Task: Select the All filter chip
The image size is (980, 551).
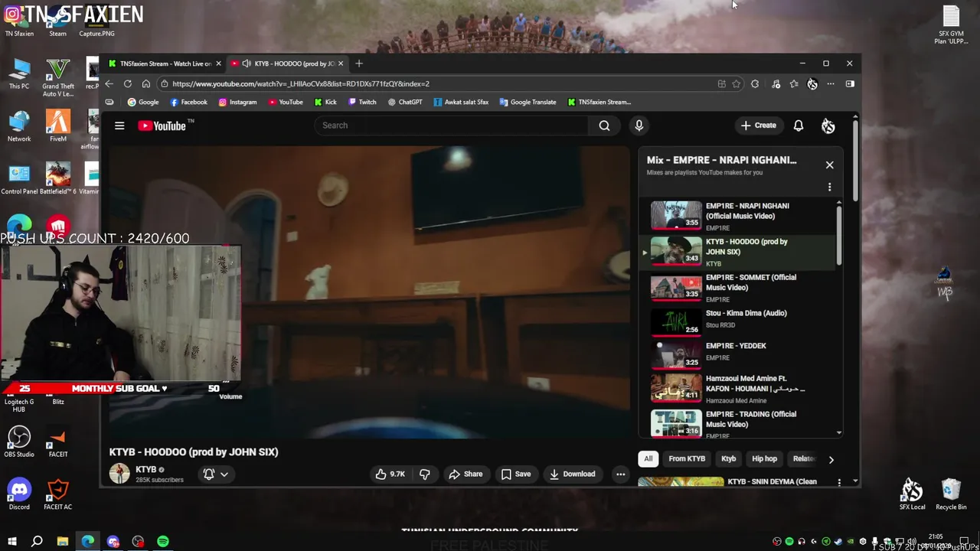Action: click(648, 458)
